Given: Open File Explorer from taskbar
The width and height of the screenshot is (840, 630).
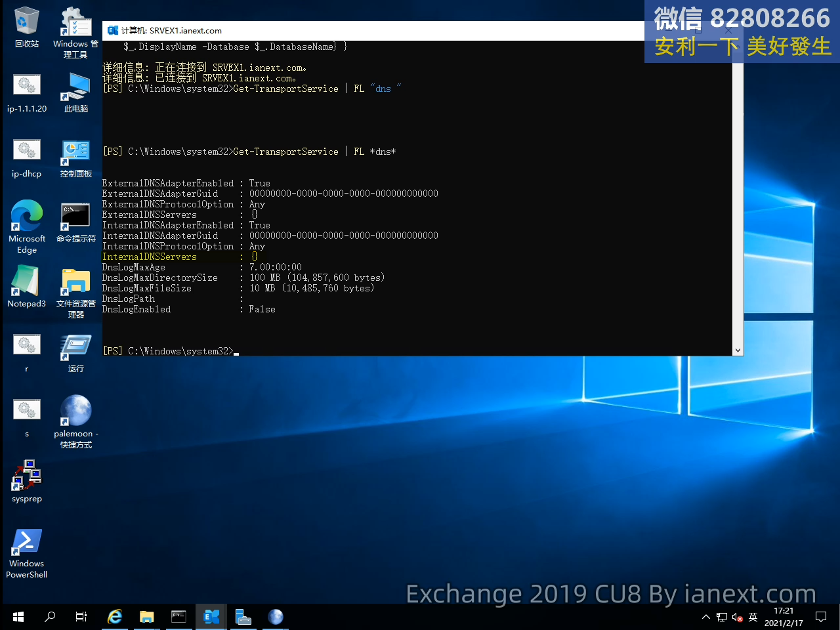Looking at the screenshot, I should tap(146, 617).
